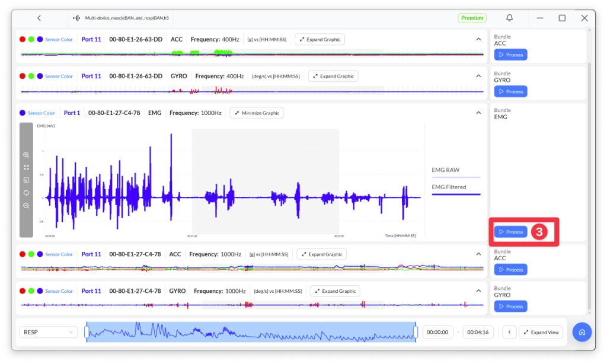Screen dimensions: 607x364
Task: Minimize Graphic of the EMG sensor
Action: (257, 113)
